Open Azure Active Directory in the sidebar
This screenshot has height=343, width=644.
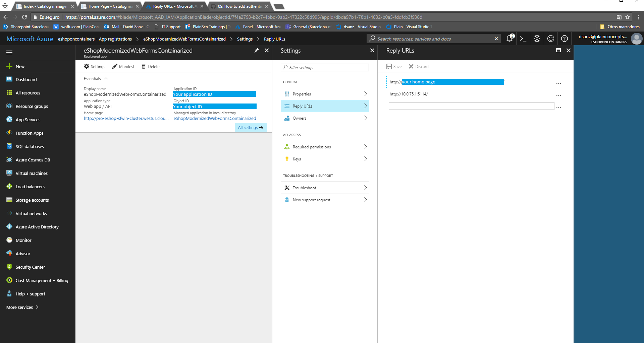click(x=38, y=227)
